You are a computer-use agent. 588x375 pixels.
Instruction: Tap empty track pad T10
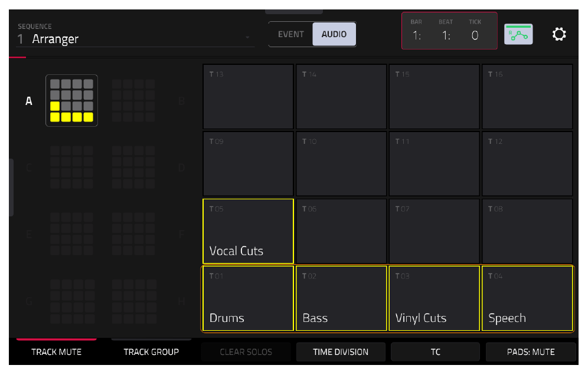(341, 164)
